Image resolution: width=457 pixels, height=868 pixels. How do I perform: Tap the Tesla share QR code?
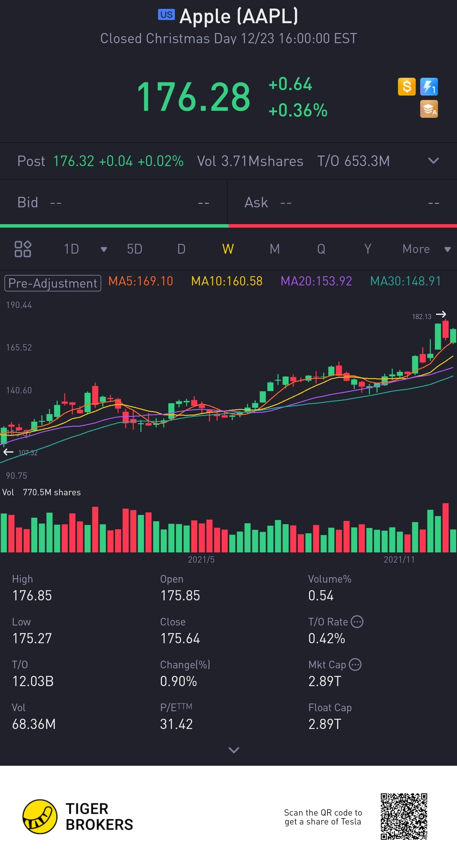[x=404, y=817]
